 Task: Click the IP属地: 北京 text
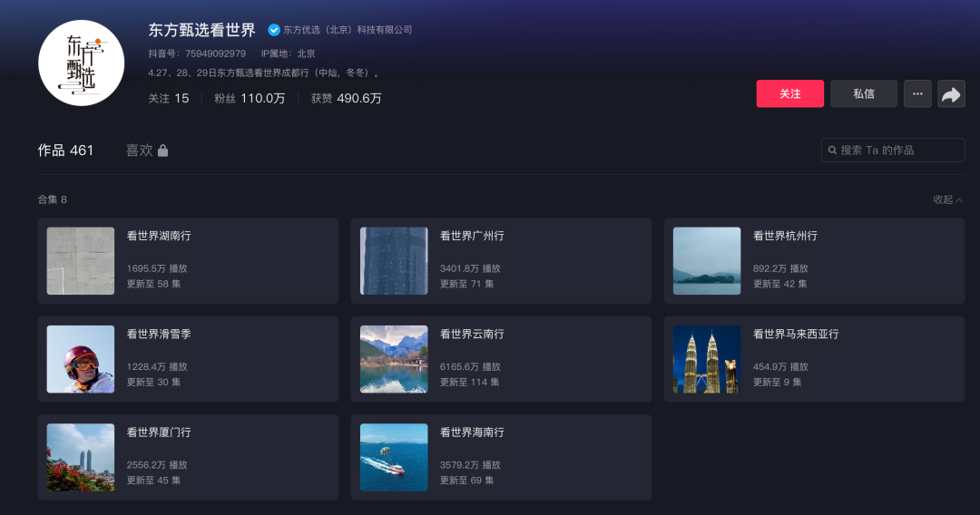[289, 53]
